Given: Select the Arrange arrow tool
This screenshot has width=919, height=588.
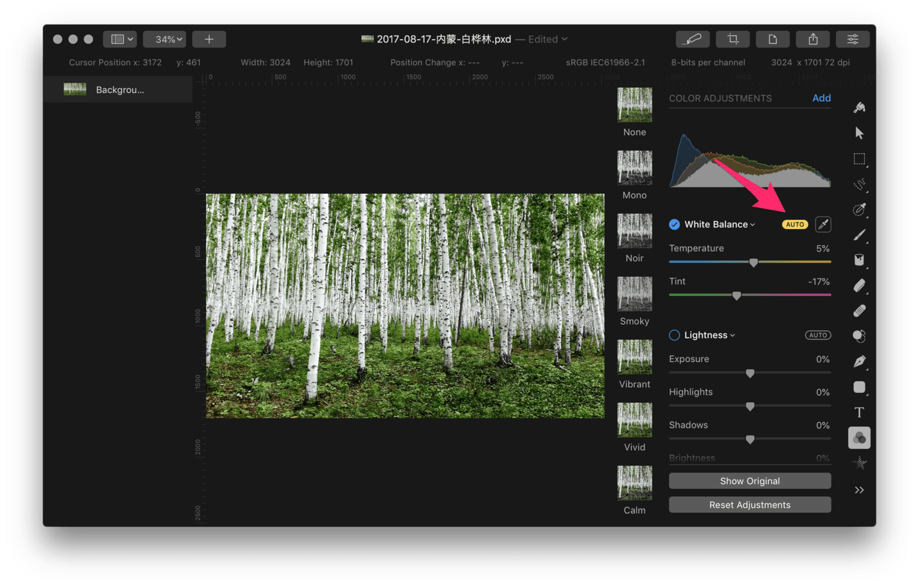Looking at the screenshot, I should [x=859, y=133].
